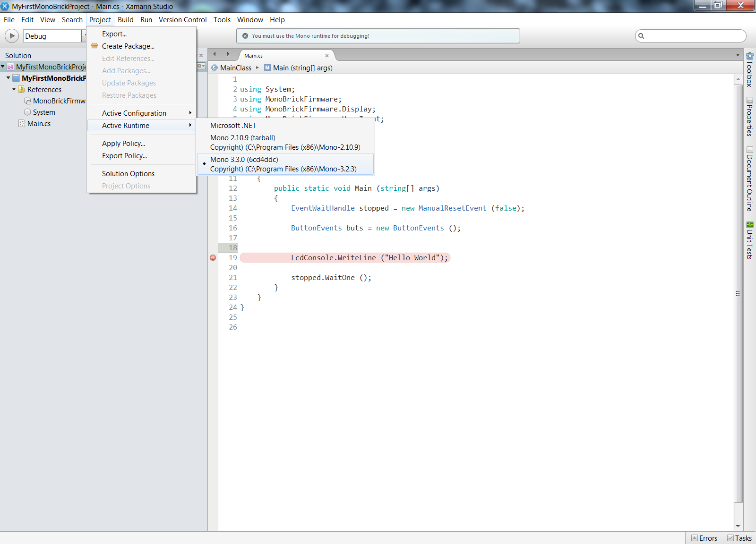Click the MainClass class icon in the breadcrumb
The height and width of the screenshot is (544, 756).
coord(215,68)
